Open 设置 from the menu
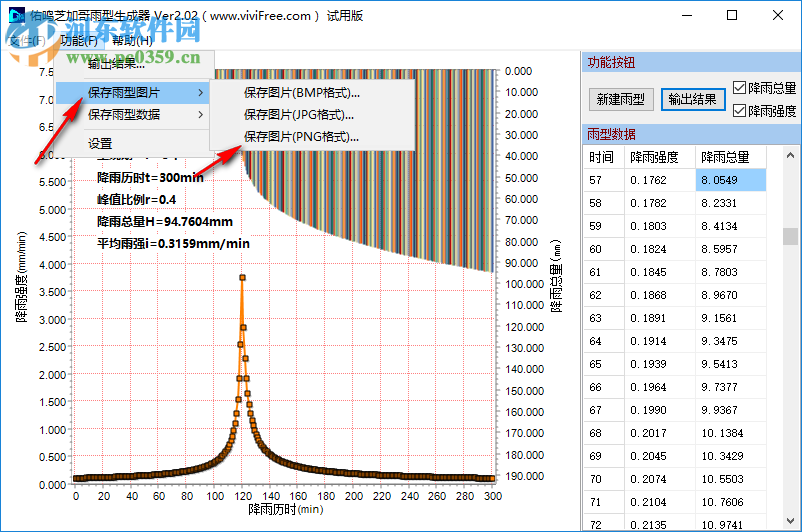This screenshot has width=802, height=532. 132,143
